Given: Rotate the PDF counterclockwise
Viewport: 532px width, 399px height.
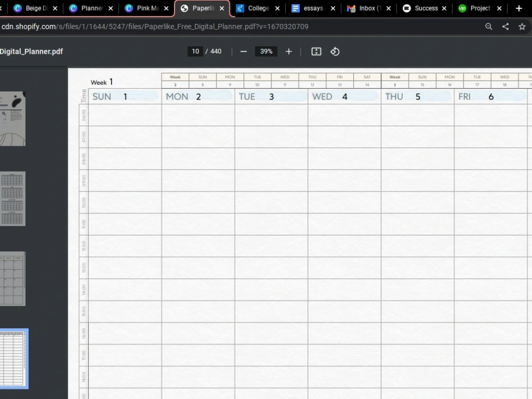Looking at the screenshot, I should pyautogui.click(x=335, y=52).
